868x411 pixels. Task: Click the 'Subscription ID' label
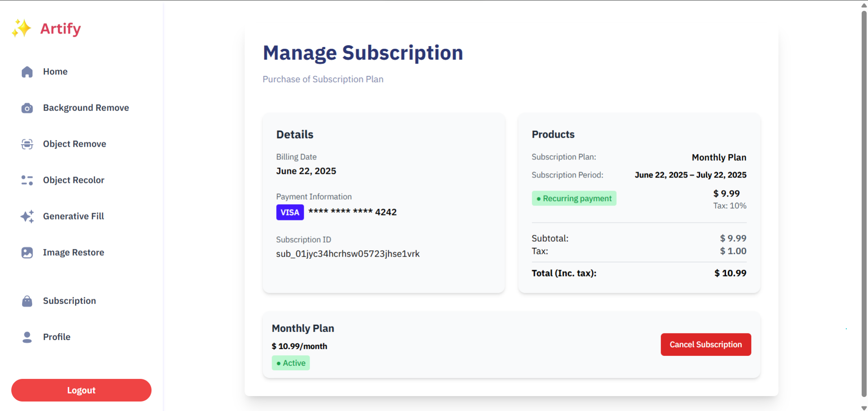point(303,239)
